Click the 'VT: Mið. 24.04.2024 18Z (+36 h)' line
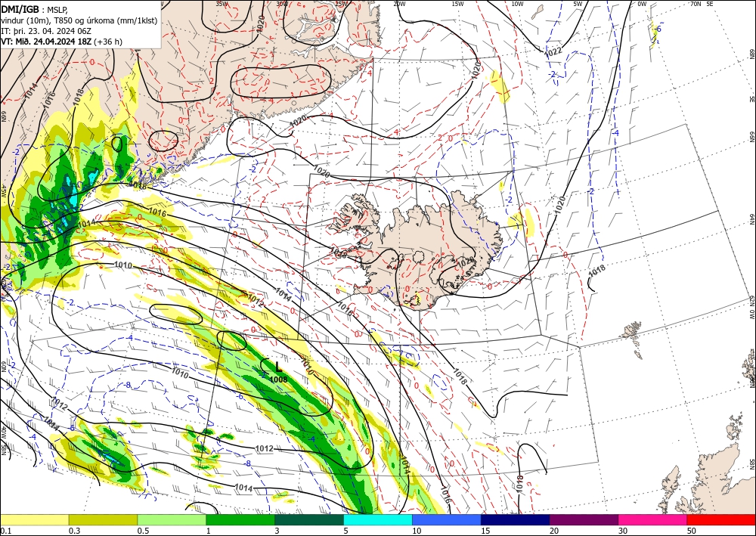Screen dimensions: 756x536 point(62,42)
